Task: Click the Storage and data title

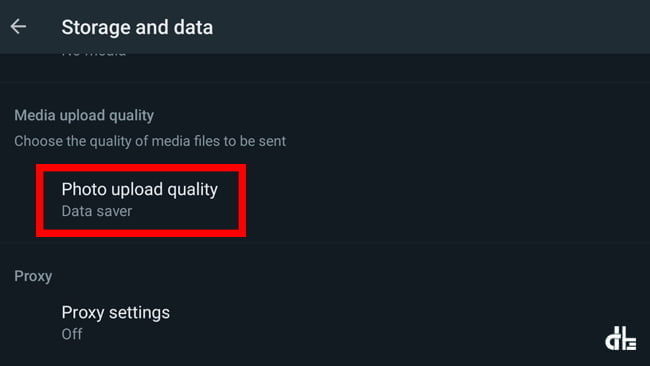Action: click(137, 27)
